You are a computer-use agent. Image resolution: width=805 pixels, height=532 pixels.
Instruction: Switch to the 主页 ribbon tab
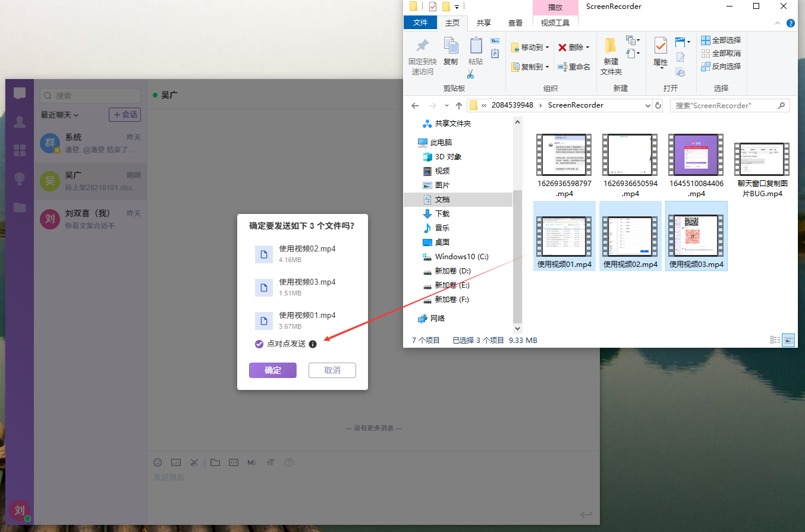coord(452,23)
